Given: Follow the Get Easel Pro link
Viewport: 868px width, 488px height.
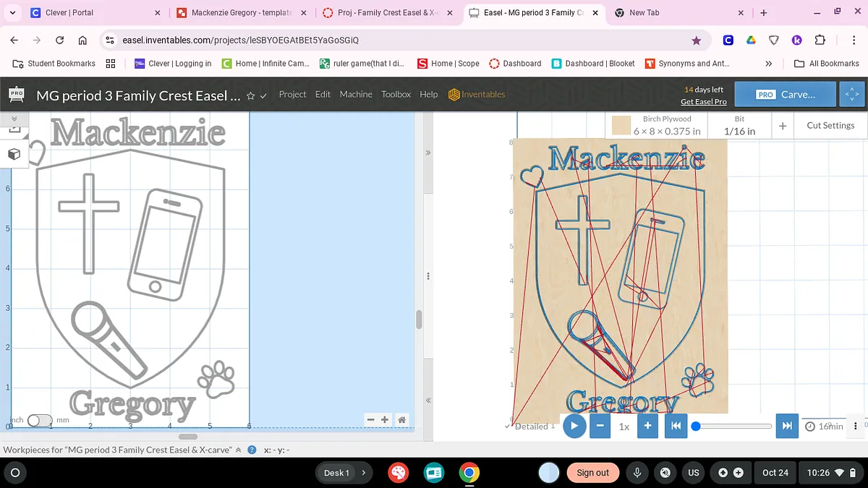Looking at the screenshot, I should pyautogui.click(x=703, y=102).
